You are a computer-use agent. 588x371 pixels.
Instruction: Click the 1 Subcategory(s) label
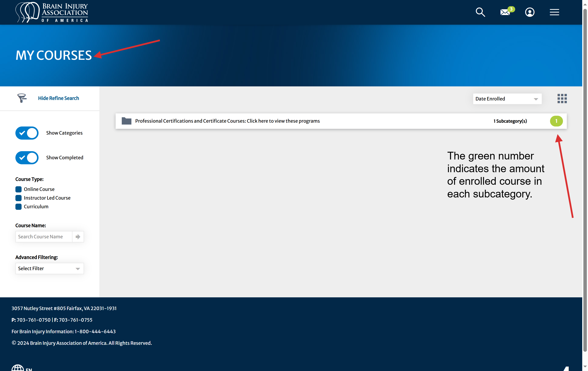point(510,121)
